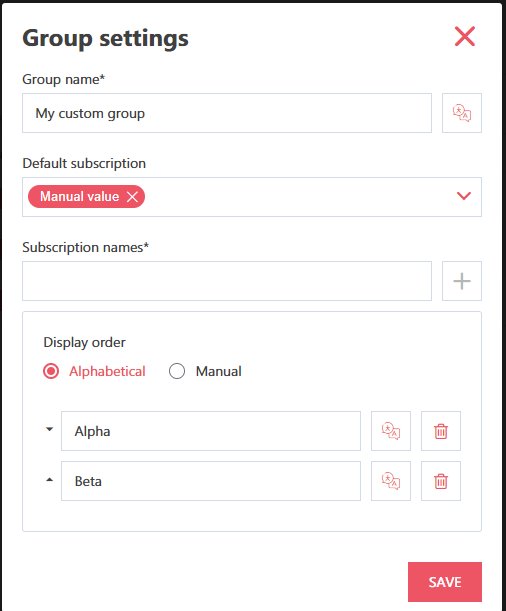Viewport: 506px width, 611px height.
Task: Expand the Default subscription dropdown chevron
Action: [464, 196]
